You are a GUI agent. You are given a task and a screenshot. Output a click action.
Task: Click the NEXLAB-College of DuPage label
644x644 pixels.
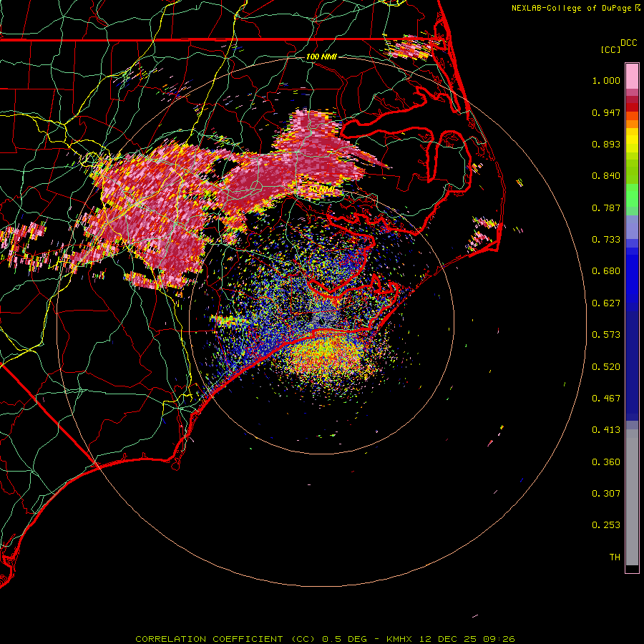click(x=575, y=8)
